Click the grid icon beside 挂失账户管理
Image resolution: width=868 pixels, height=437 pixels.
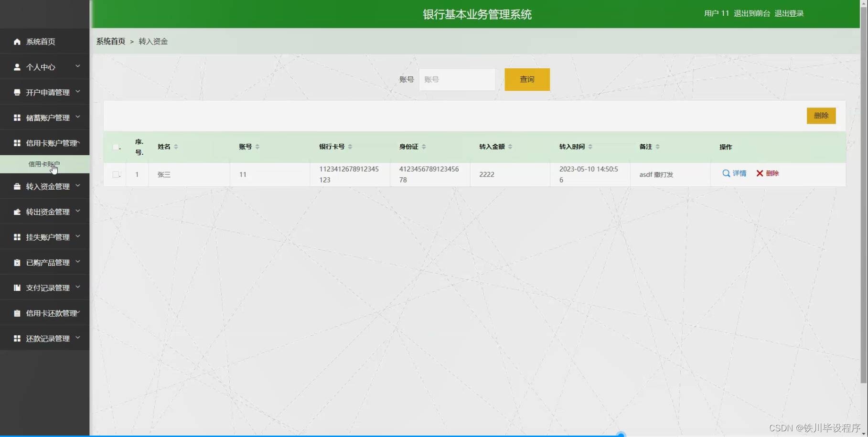pyautogui.click(x=17, y=237)
